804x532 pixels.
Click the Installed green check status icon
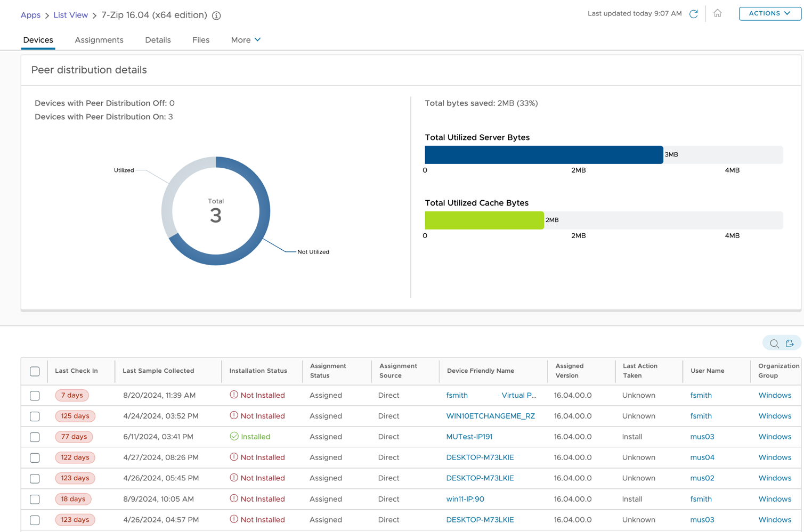(234, 436)
